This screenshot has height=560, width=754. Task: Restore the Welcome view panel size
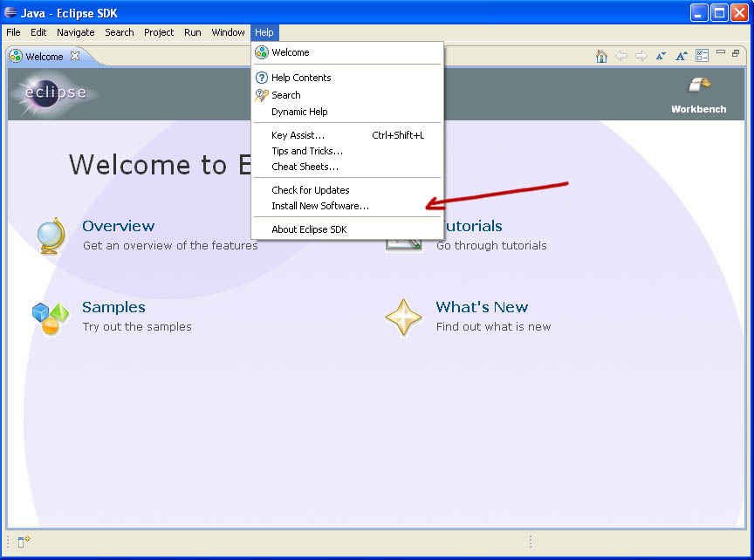coord(736,53)
